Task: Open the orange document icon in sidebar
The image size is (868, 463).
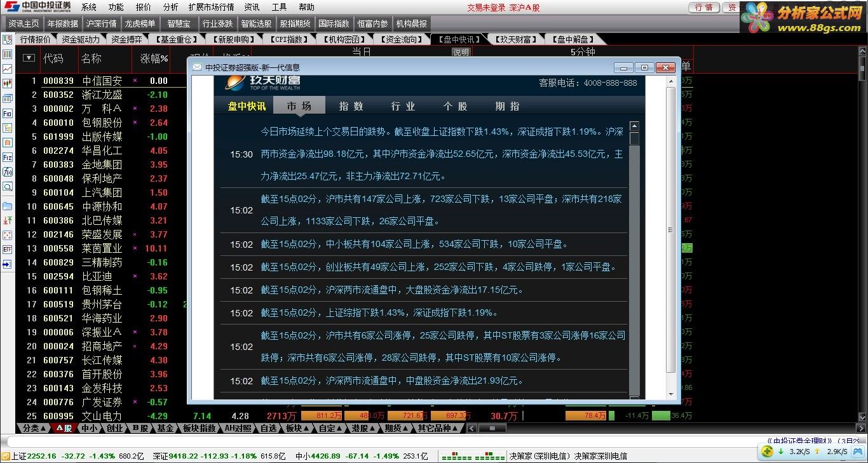Action: tap(7, 142)
